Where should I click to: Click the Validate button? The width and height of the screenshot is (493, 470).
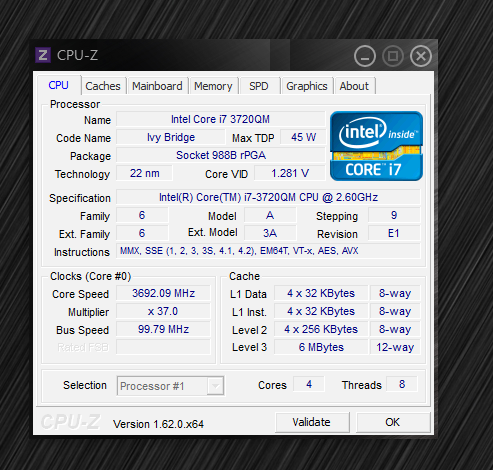point(312,422)
